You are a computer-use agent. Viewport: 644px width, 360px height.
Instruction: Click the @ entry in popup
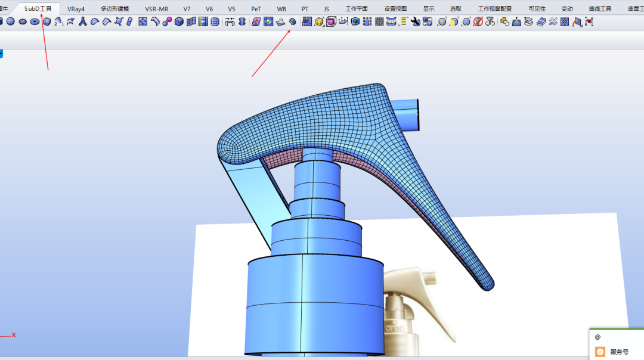point(597,337)
